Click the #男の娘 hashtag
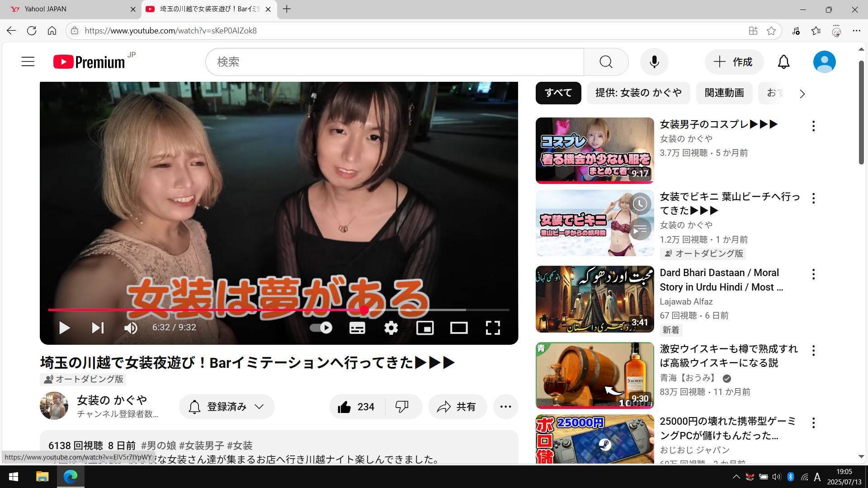 [159, 446]
